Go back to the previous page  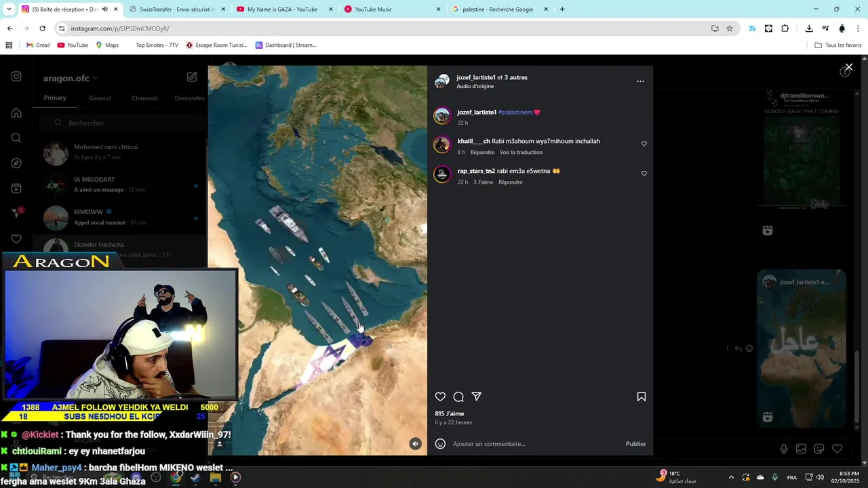click(9, 28)
